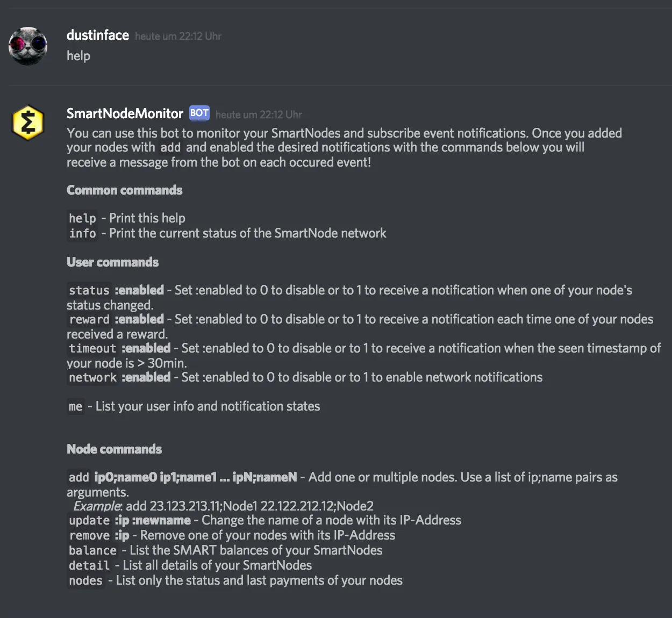
Task: Click the 'reward' code command
Action: [89, 319]
